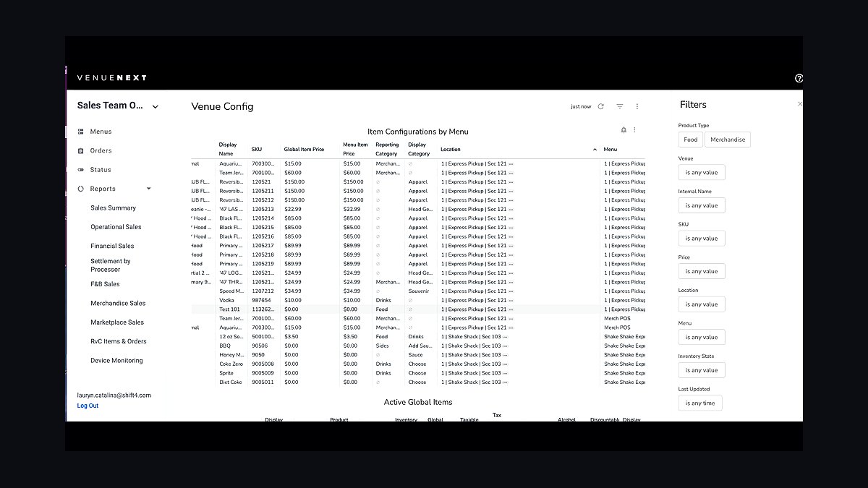Refresh the dashboard with the reload icon

tap(600, 106)
